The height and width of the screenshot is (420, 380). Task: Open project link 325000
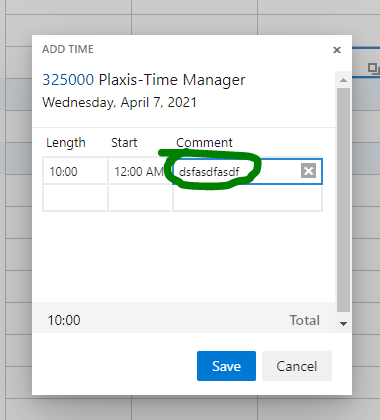point(68,80)
